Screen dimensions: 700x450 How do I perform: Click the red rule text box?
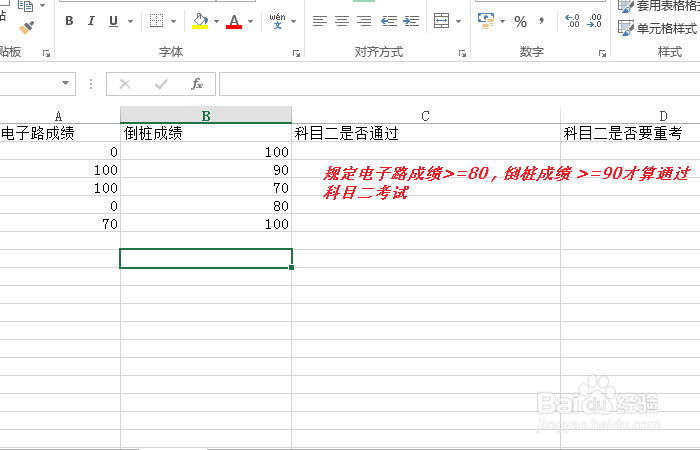507,182
